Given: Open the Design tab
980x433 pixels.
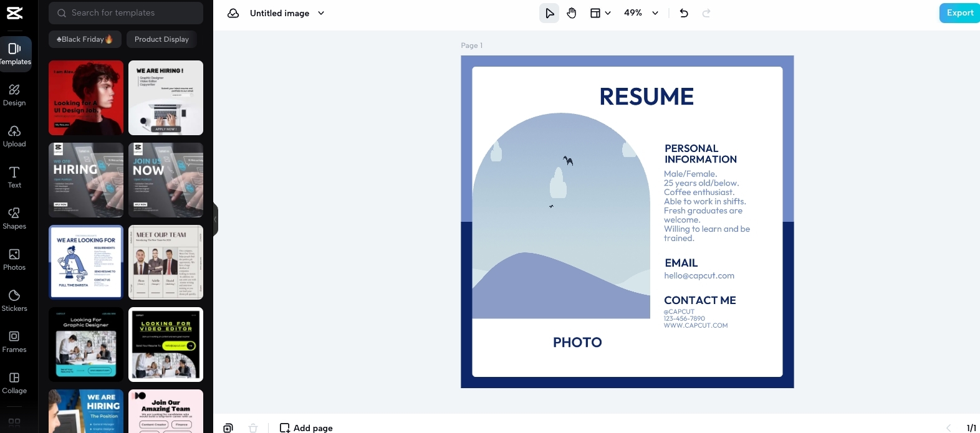Looking at the screenshot, I should pyautogui.click(x=14, y=95).
